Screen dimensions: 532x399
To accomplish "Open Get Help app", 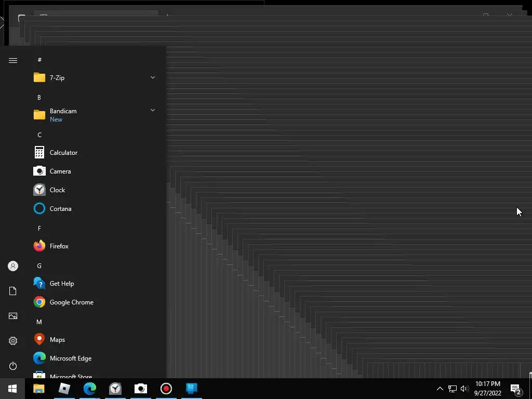I will (95, 284).
